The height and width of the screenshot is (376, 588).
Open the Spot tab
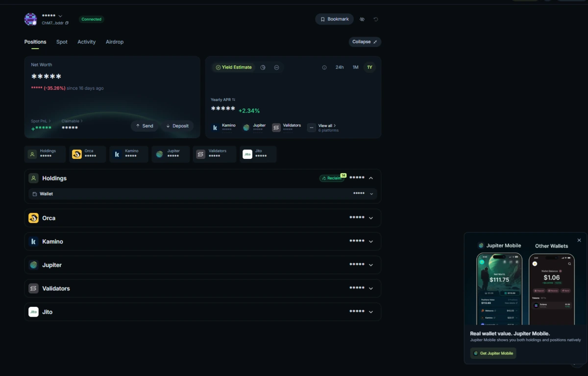point(62,42)
